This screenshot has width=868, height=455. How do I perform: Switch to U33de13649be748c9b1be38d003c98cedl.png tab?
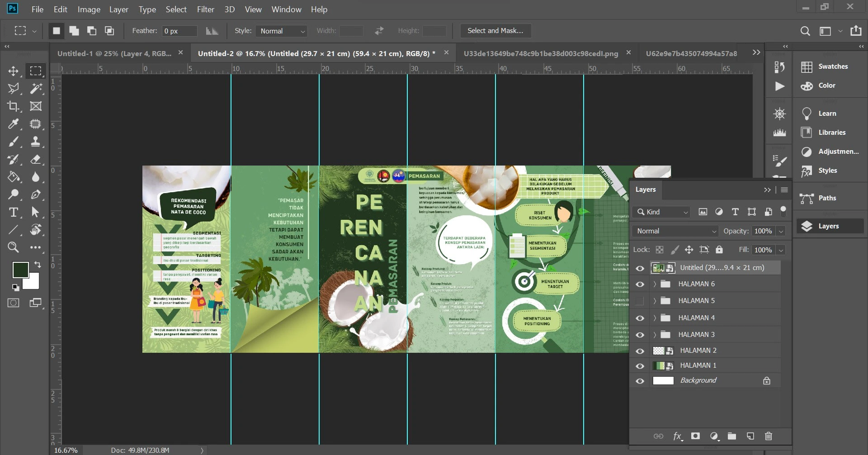click(541, 53)
